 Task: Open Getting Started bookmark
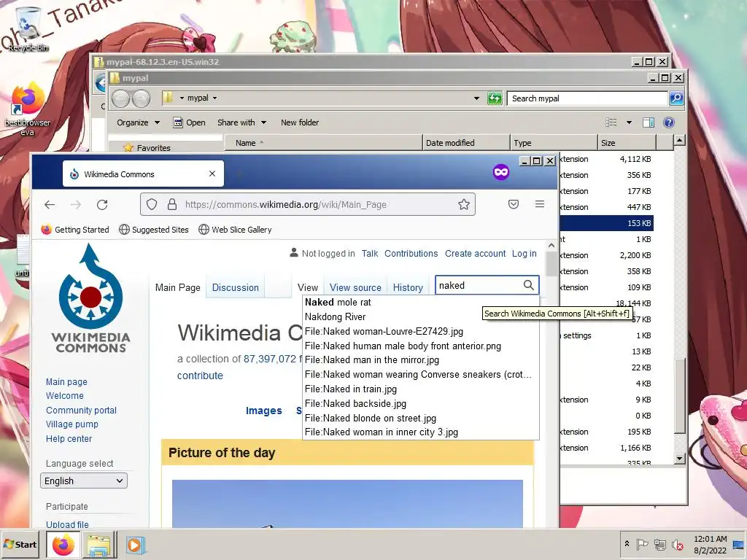pyautogui.click(x=75, y=230)
